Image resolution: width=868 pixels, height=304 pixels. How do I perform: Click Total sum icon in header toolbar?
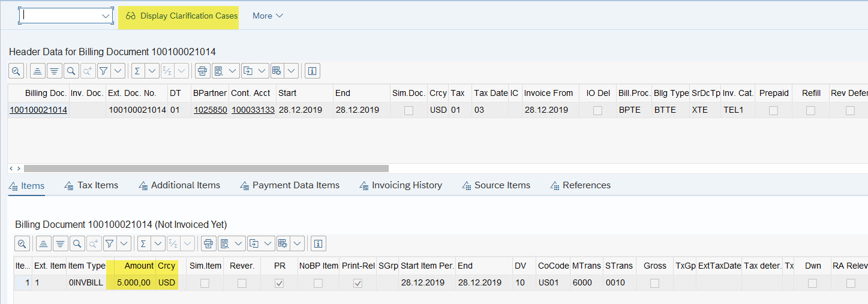[x=136, y=71]
